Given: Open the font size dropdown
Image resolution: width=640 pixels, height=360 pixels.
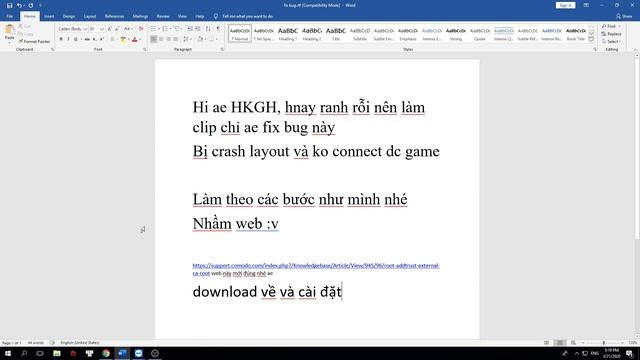Looking at the screenshot, I should (102, 29).
